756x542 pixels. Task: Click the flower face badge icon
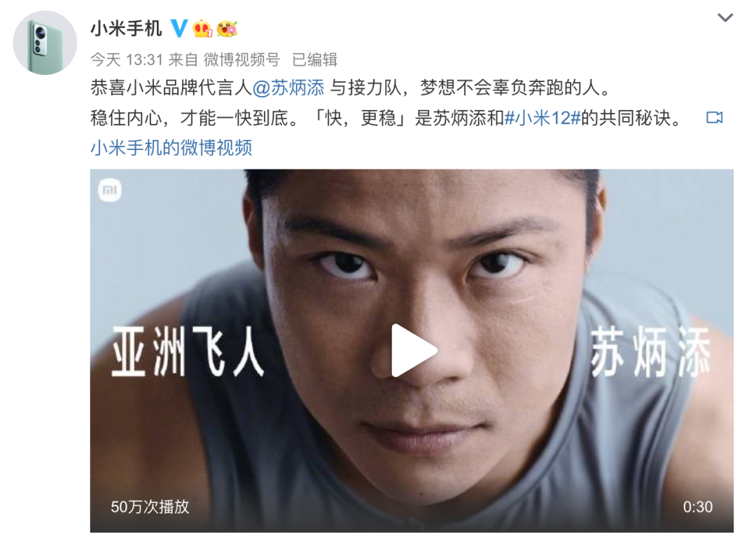pos(227,29)
